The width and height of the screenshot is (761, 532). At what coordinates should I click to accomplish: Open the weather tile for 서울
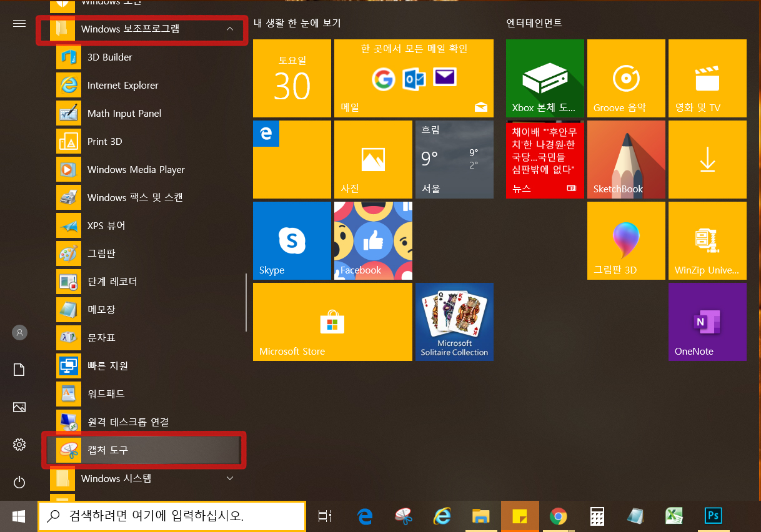click(x=454, y=159)
